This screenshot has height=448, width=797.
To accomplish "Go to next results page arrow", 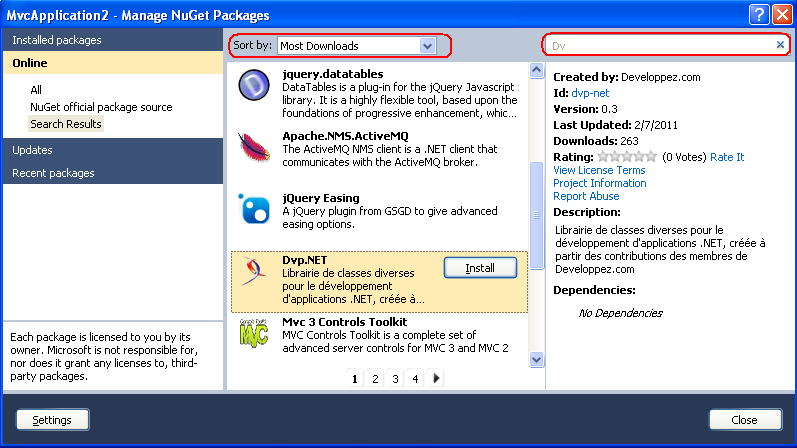I will coord(437,378).
